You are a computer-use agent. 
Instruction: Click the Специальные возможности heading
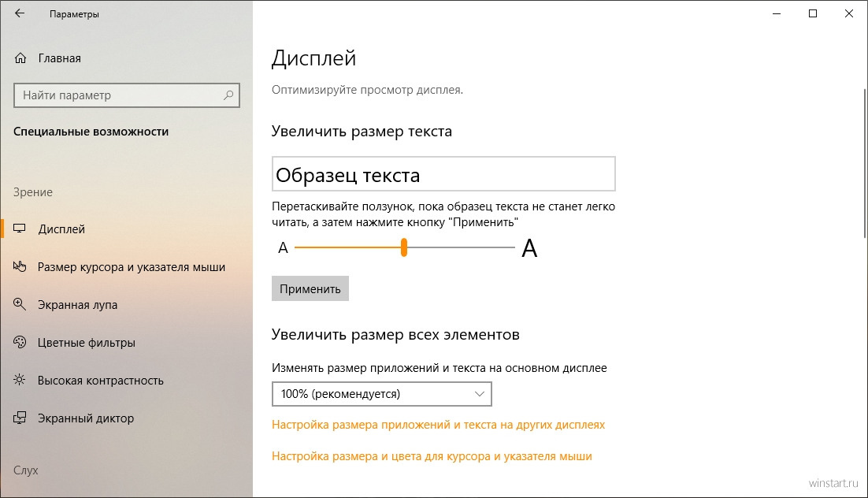click(x=91, y=132)
